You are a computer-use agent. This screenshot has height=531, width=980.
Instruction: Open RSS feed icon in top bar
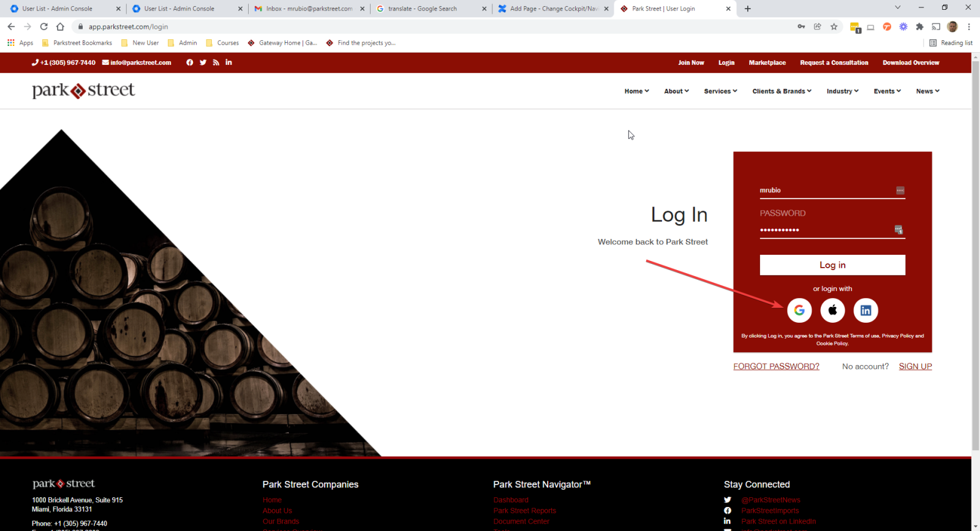pos(216,62)
